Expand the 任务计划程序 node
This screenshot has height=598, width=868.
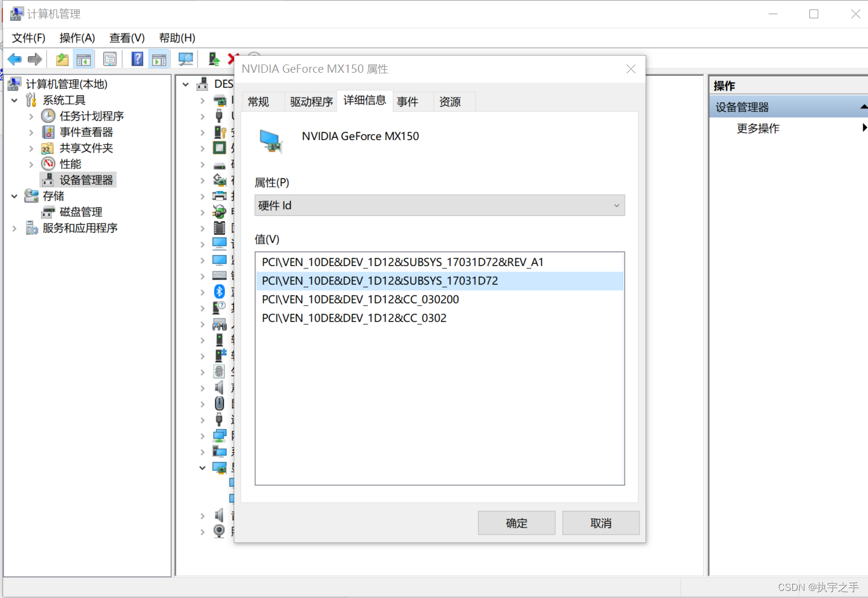(31, 117)
